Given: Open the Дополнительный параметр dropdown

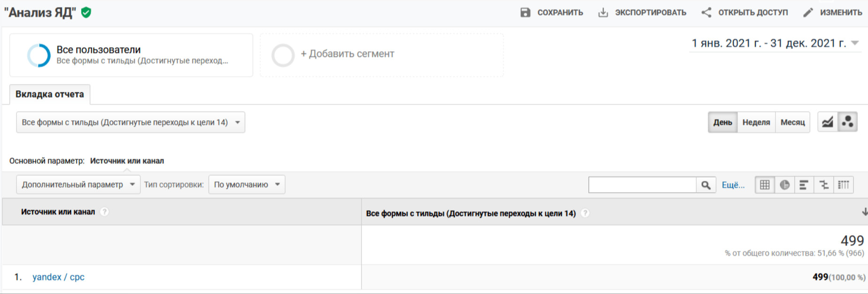Looking at the screenshot, I should [78, 185].
